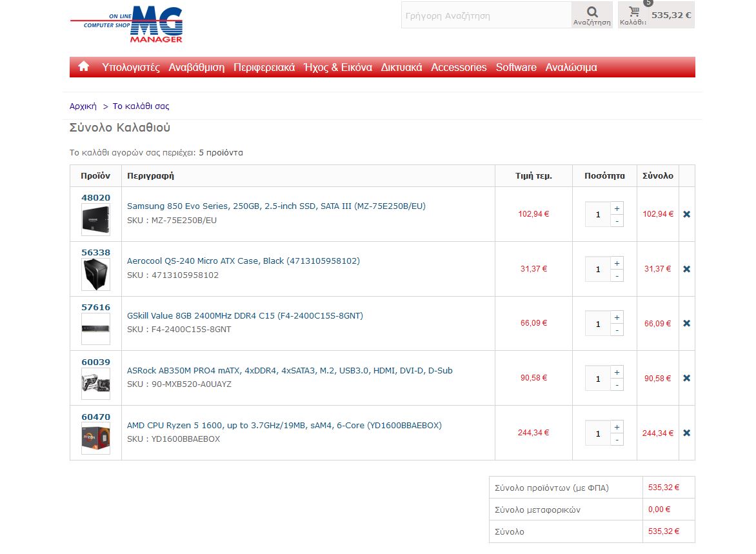The height and width of the screenshot is (554, 756).
Task: Open the Δικτυακά menu
Action: (402, 68)
